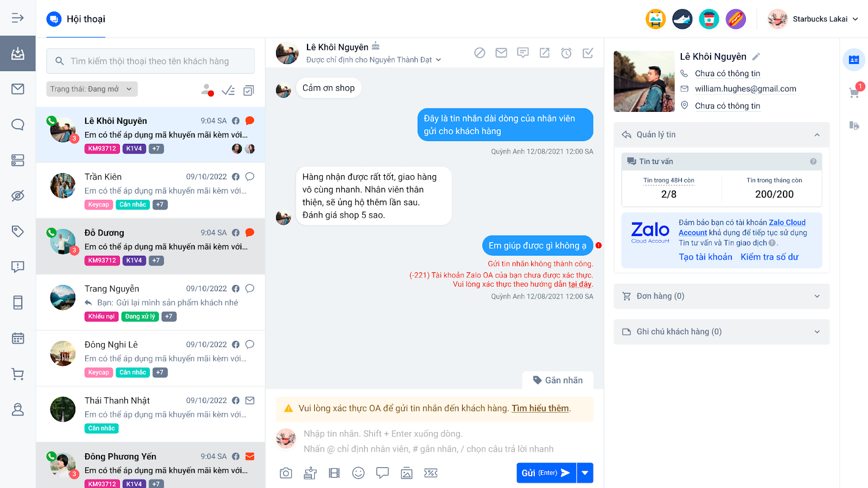Open the Starbucks Lakai account menu
The height and width of the screenshot is (488, 868).
(813, 19)
